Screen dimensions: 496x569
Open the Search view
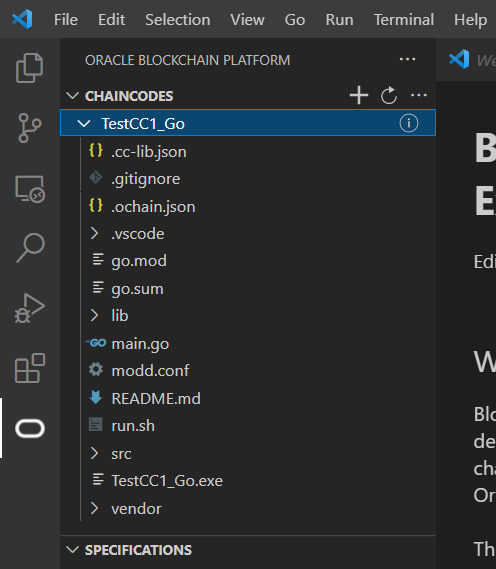[x=30, y=248]
